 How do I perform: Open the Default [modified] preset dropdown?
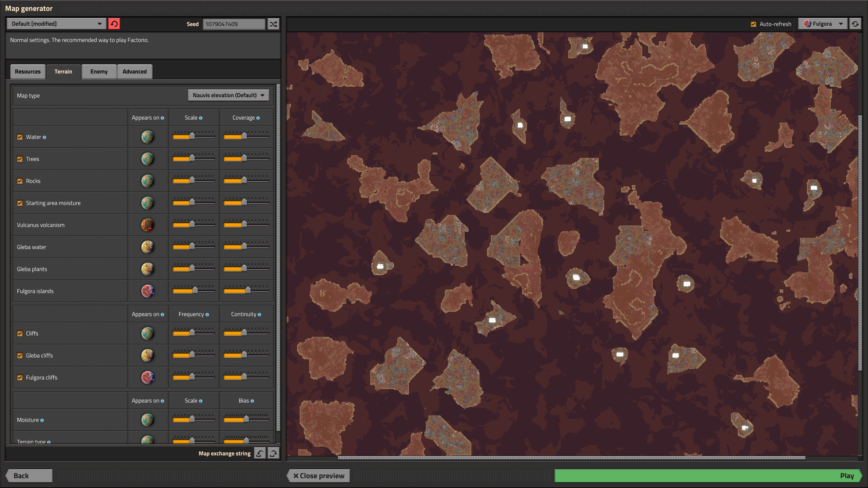click(x=56, y=24)
